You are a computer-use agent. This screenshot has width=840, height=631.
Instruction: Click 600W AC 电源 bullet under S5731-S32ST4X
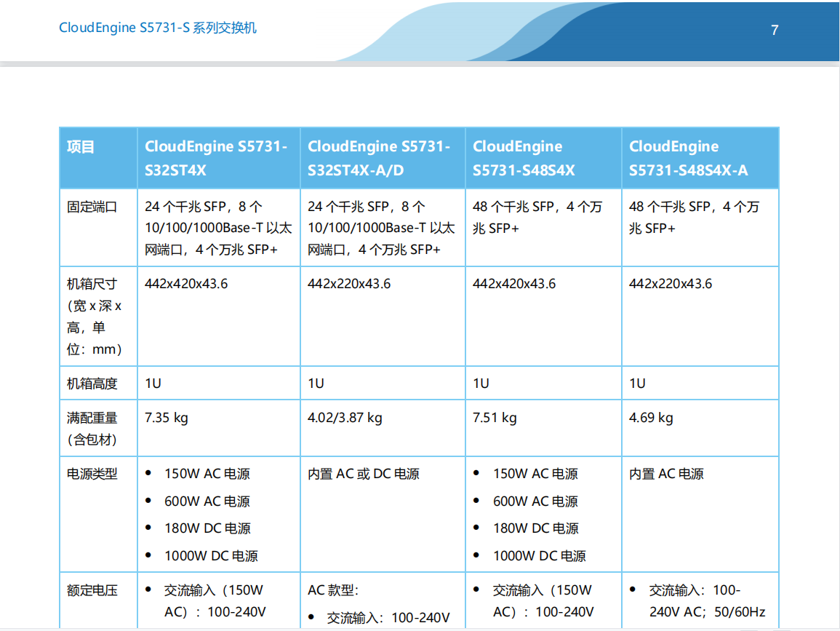coord(207,501)
